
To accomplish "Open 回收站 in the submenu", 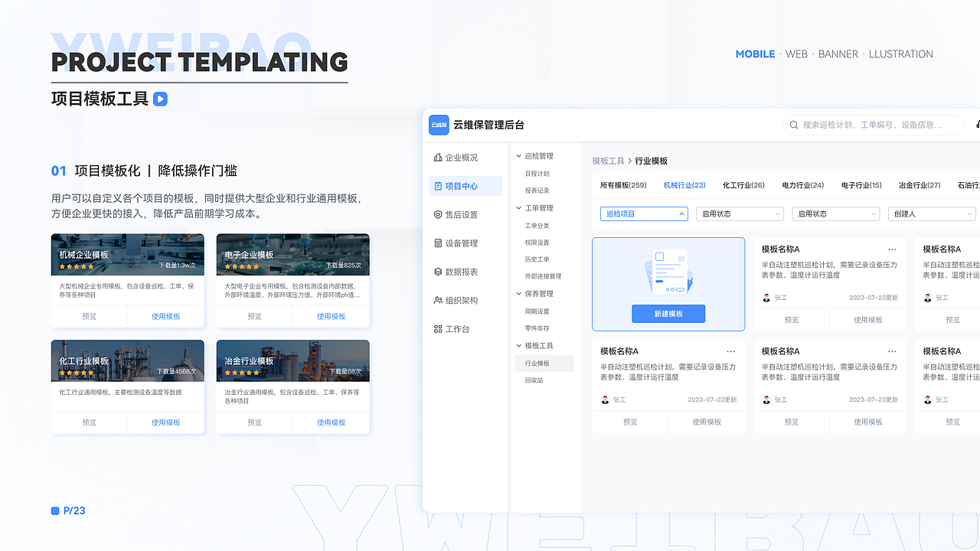I will click(534, 380).
